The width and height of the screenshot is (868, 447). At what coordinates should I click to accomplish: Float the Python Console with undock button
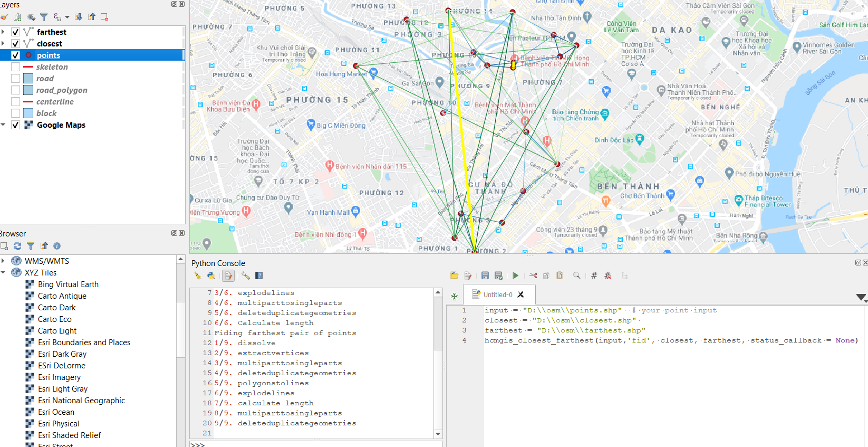(858, 262)
